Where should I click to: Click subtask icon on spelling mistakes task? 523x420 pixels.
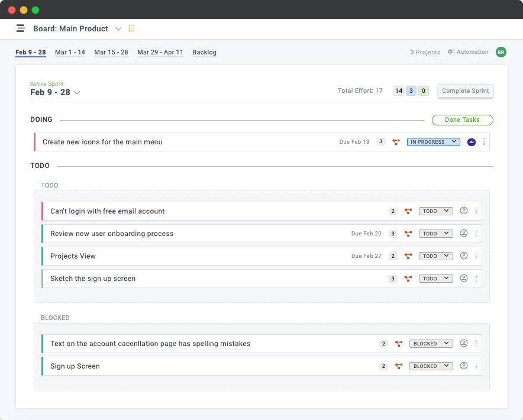399,344
